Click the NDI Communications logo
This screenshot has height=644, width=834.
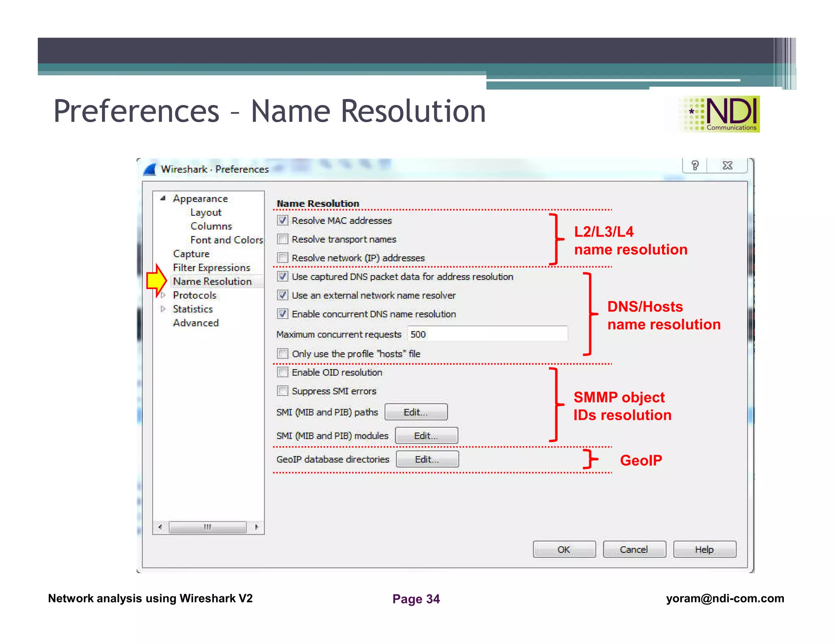(x=718, y=114)
